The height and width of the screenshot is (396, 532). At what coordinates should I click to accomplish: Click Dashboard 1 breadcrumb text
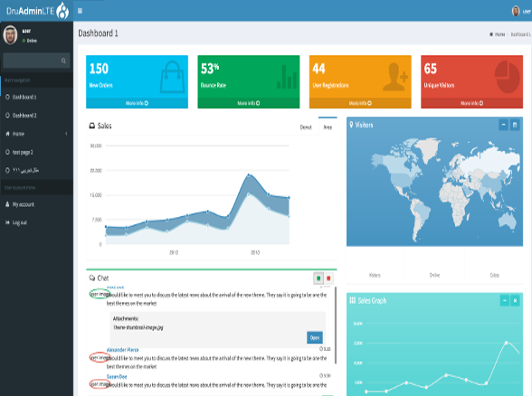click(x=521, y=34)
